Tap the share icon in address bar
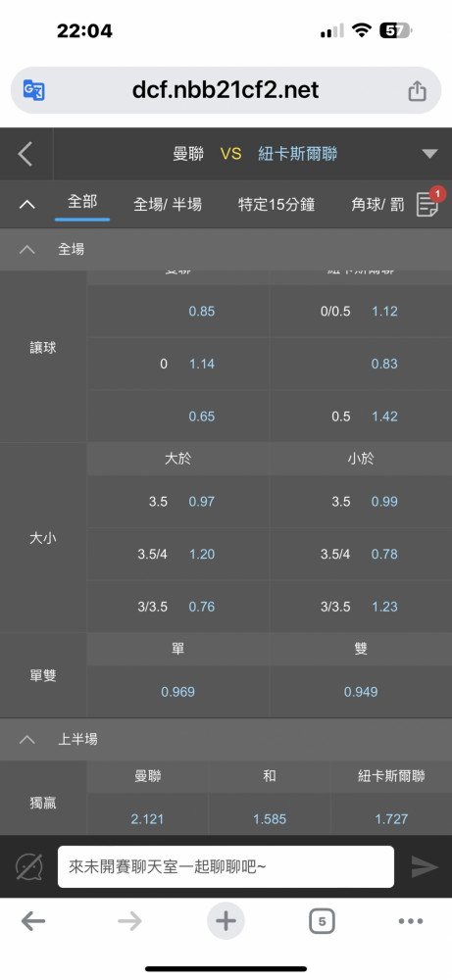 (417, 90)
